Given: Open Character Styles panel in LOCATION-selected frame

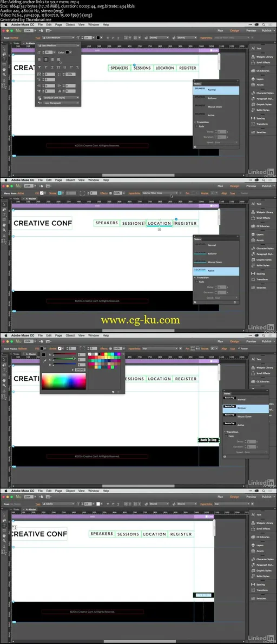Looking at the screenshot, I should pos(262,249).
